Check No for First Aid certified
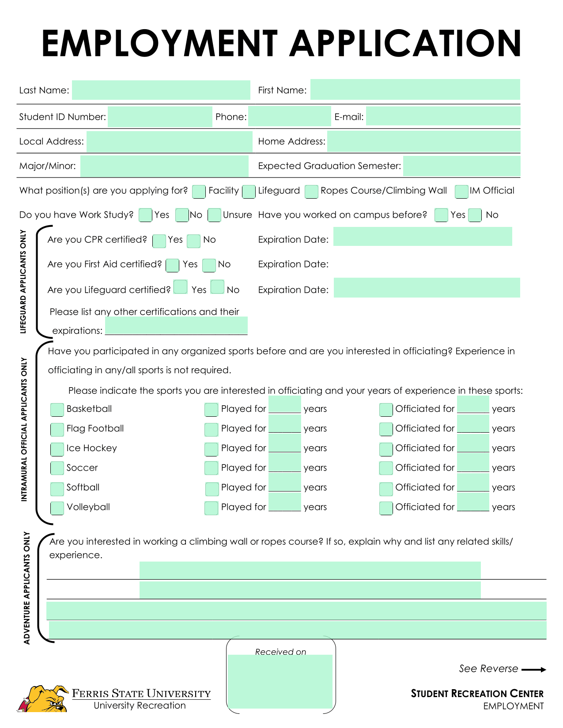 click(209, 265)
